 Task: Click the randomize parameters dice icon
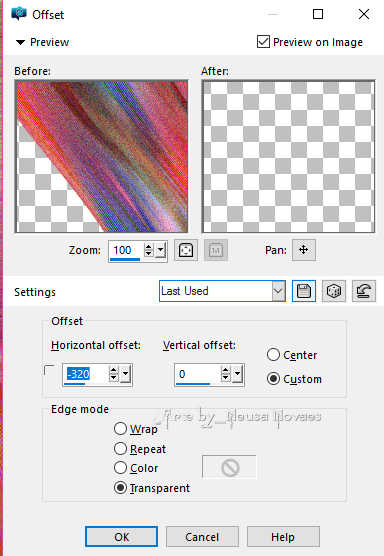(x=334, y=291)
